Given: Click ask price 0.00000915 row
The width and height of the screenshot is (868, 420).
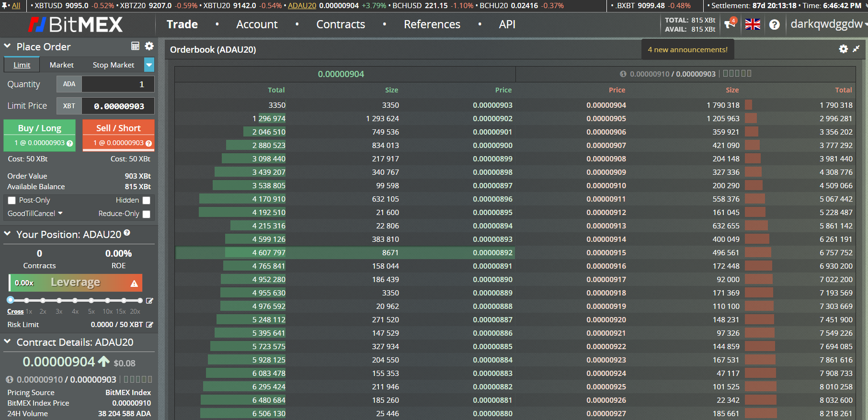Looking at the screenshot, I should click(685, 252).
